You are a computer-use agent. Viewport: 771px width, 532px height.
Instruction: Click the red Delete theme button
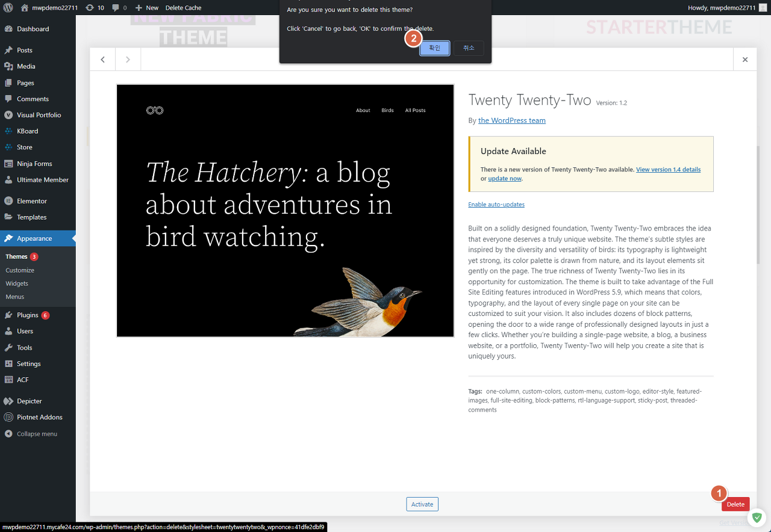coord(735,504)
